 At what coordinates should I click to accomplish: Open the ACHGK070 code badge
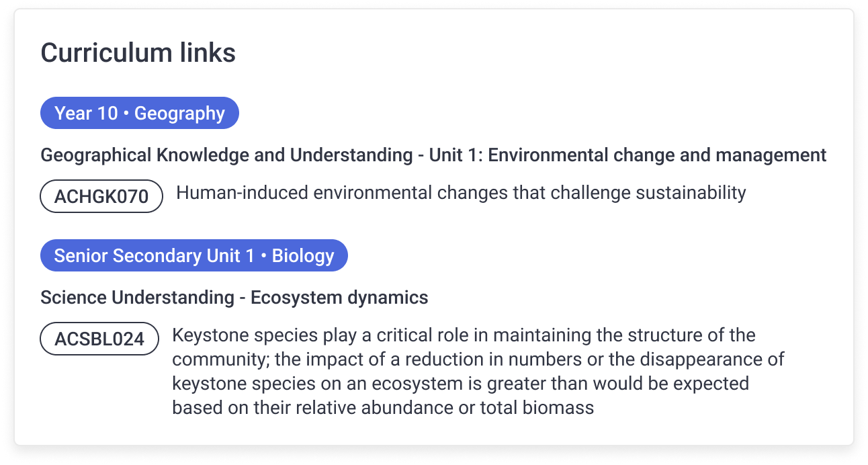pos(101,196)
